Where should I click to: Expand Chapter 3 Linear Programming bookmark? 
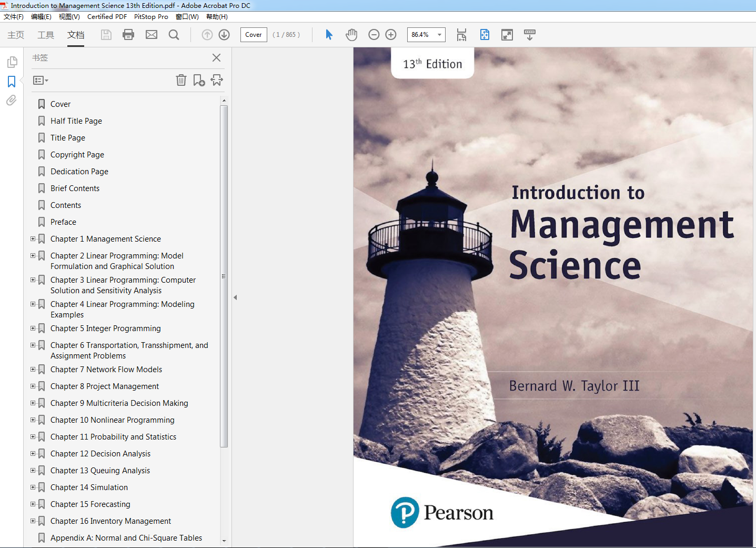pos(33,280)
